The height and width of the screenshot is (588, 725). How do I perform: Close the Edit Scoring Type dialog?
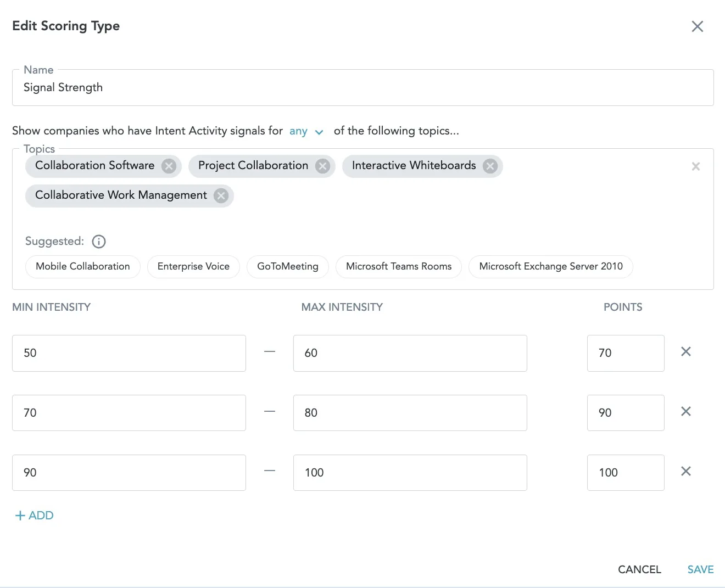[x=697, y=26]
